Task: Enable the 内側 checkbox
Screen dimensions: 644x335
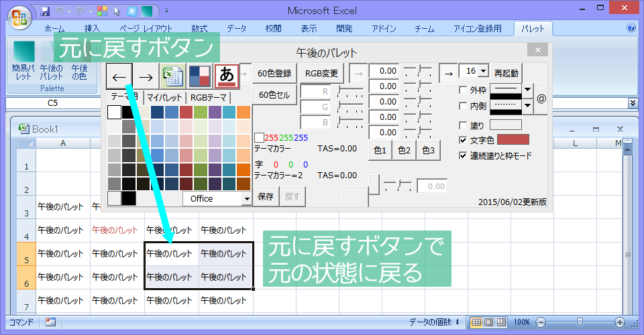Action: click(463, 106)
